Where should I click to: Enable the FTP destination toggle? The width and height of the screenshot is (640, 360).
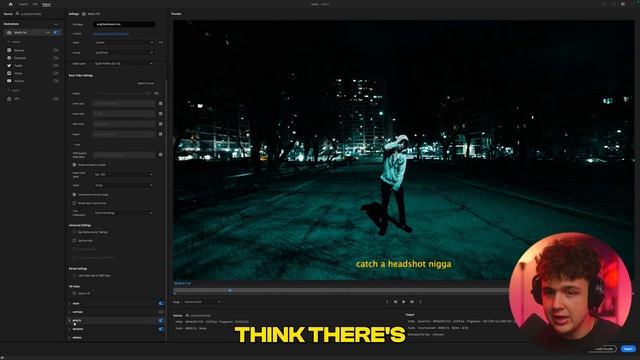(56, 99)
